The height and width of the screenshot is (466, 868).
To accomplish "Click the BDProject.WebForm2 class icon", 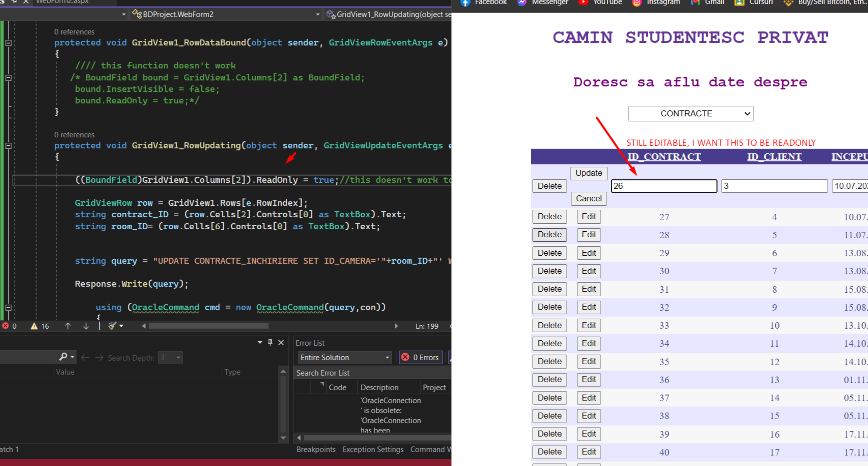I will pyautogui.click(x=137, y=14).
